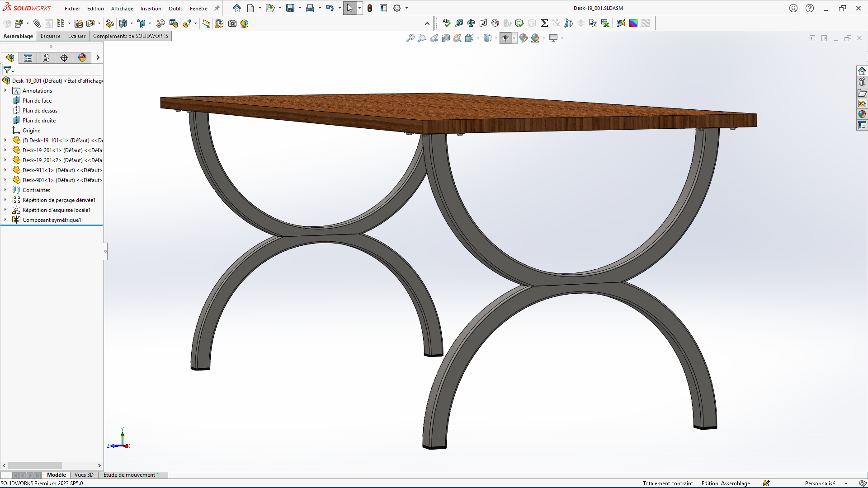Switch to Etude de mouvement 1 tab
This screenshot has height=488, width=868.
[131, 475]
